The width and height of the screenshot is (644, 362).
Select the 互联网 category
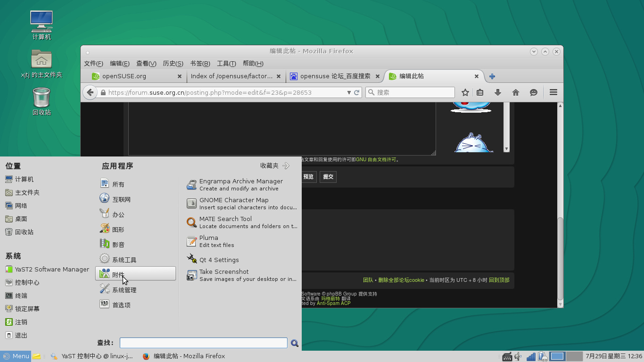[136, 199]
